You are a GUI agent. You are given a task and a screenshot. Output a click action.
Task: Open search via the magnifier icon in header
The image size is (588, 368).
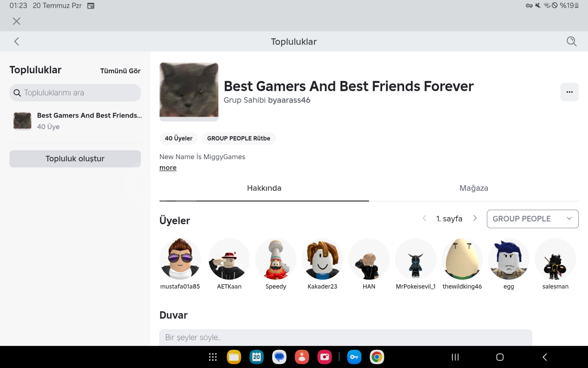[x=571, y=42]
